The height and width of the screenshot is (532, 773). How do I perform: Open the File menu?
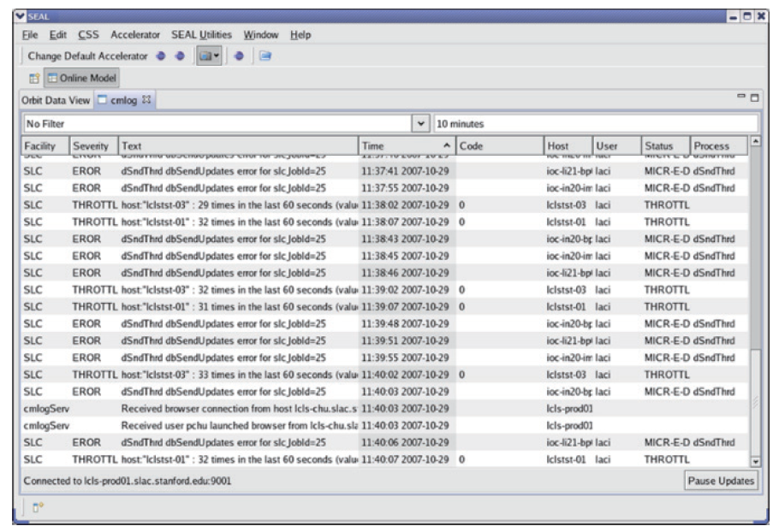[30, 35]
